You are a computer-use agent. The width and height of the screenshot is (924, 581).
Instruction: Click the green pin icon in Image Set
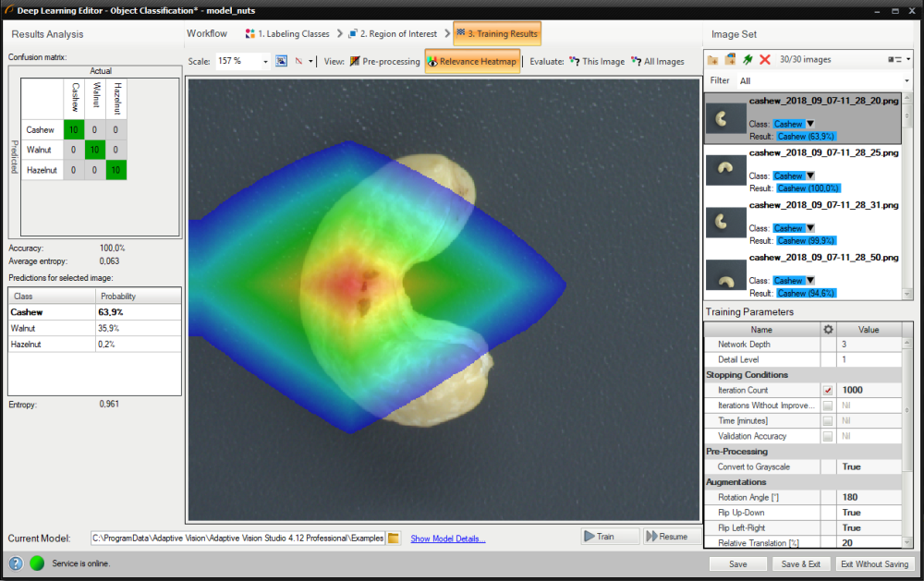748,60
